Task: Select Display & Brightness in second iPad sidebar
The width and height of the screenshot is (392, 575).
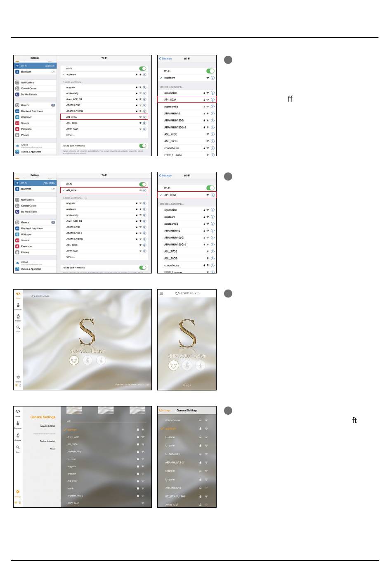Action: pyautogui.click(x=35, y=228)
